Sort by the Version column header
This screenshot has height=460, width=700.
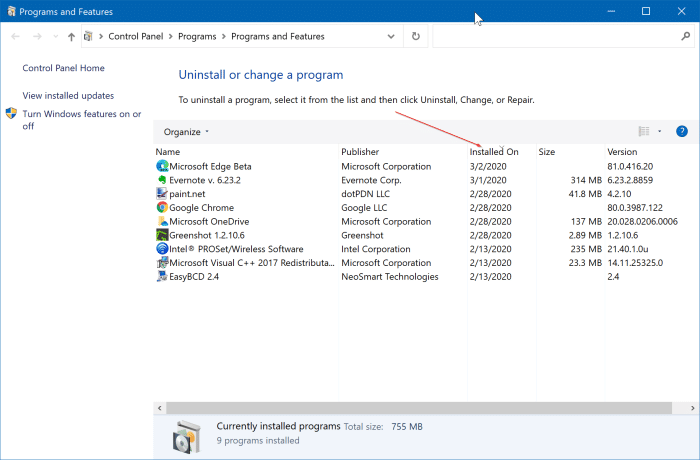pyautogui.click(x=622, y=152)
